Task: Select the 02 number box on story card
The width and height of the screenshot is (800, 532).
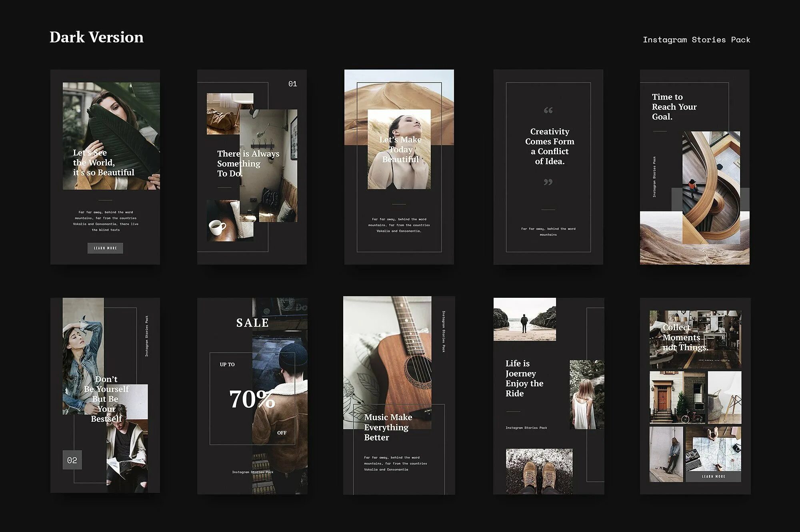Action: click(72, 460)
